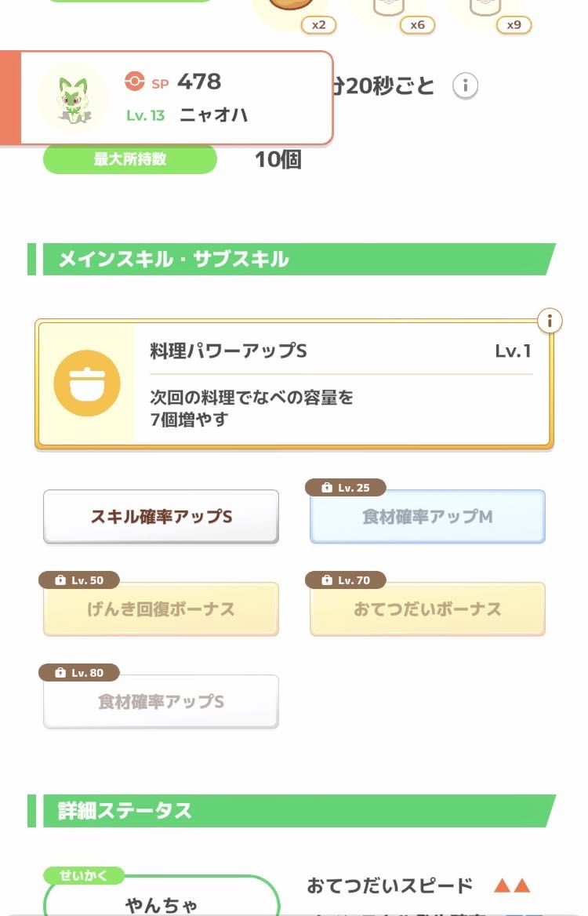
Task: Tap the Nyaoha Pokémon portrait
Action: [x=73, y=98]
